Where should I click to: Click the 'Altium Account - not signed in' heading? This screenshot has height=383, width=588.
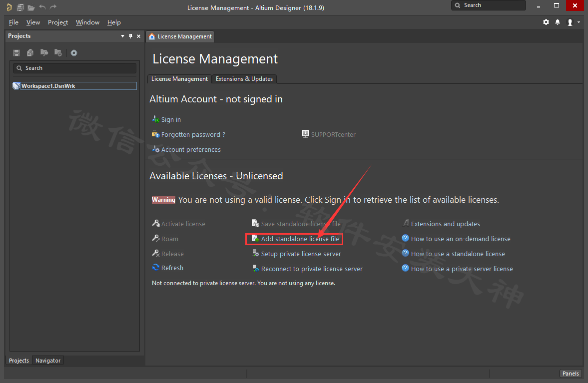coord(216,99)
